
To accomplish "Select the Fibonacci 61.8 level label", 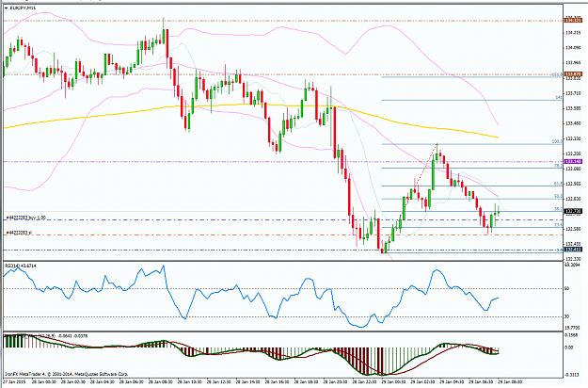I will click(x=558, y=184).
